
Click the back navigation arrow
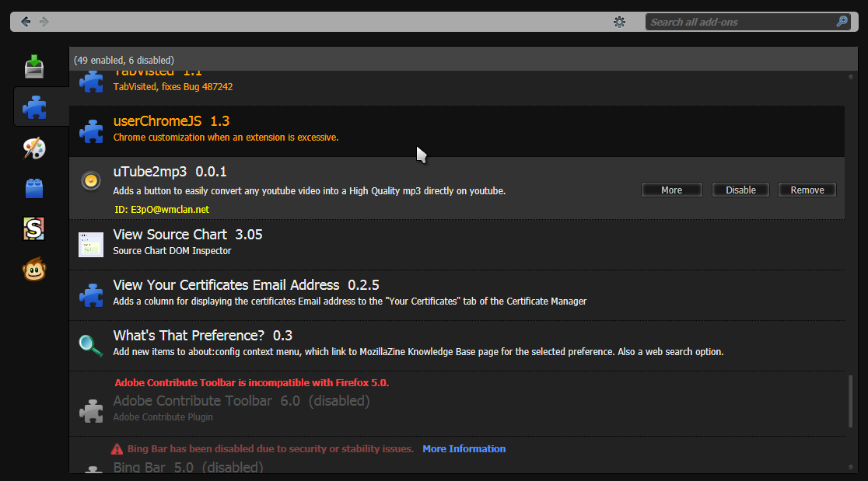[x=26, y=21]
